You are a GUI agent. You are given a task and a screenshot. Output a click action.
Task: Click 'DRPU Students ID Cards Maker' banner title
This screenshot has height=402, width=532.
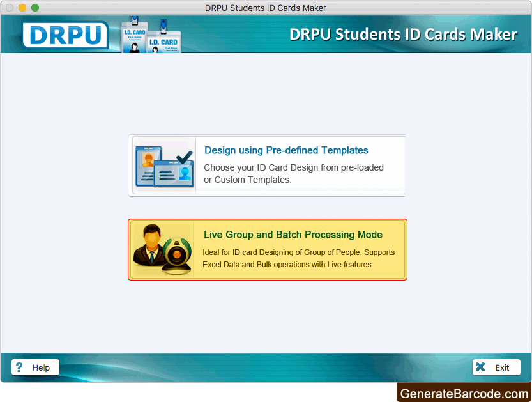click(x=403, y=35)
